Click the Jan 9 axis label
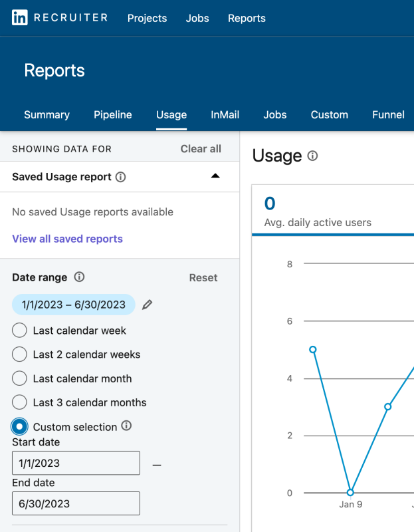The width and height of the screenshot is (414, 532). coord(351,504)
